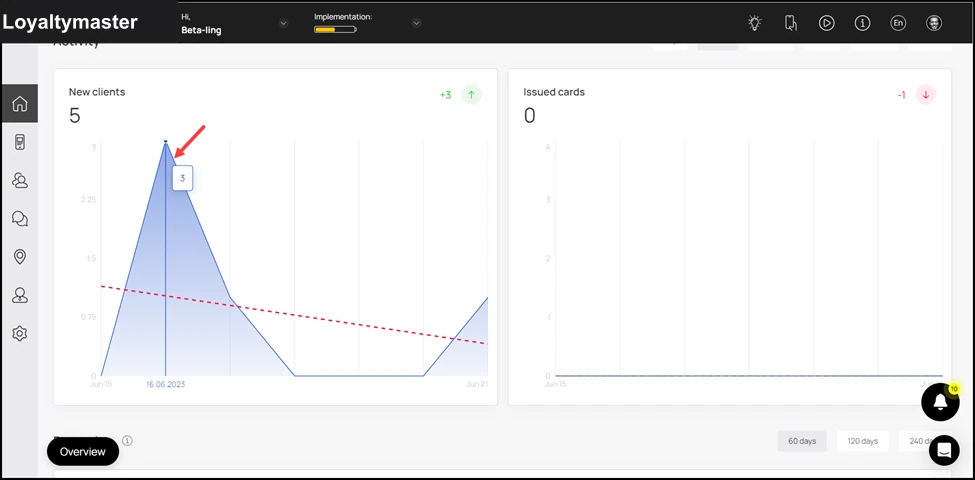Expand the Beta-ling account dropdown
Screen dimensions: 975x480
pos(284,23)
